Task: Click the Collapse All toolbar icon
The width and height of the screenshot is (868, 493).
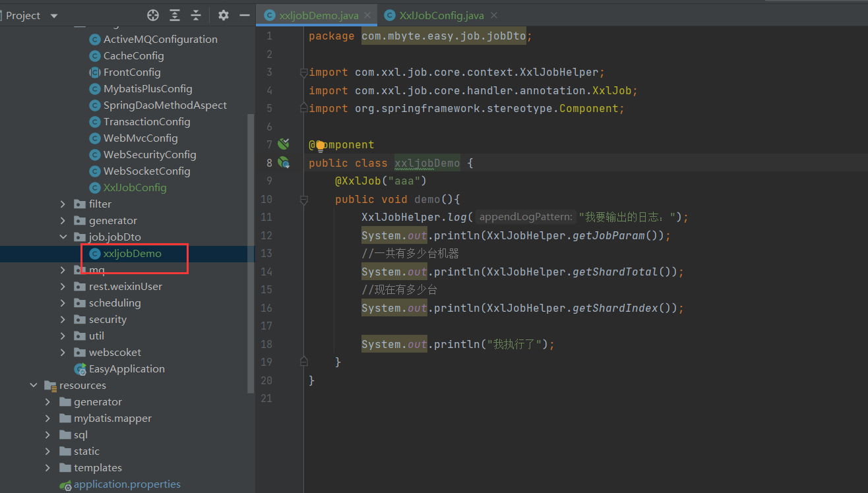Action: click(x=196, y=15)
